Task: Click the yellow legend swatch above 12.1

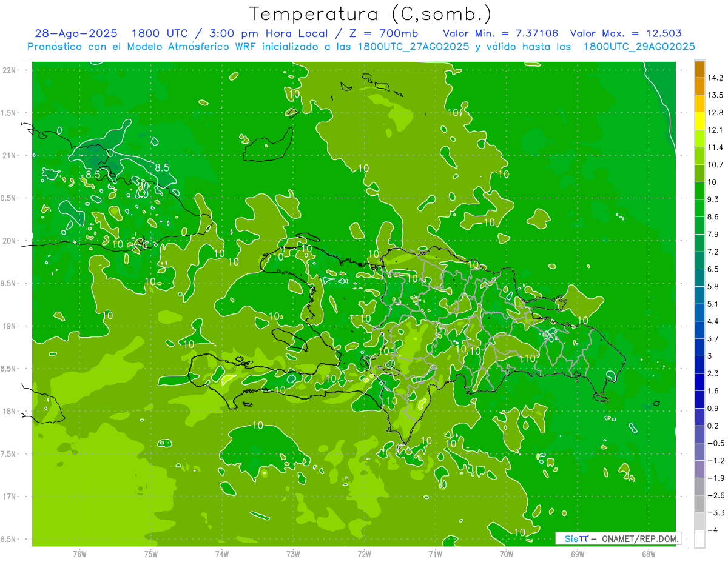Action: 699,121
